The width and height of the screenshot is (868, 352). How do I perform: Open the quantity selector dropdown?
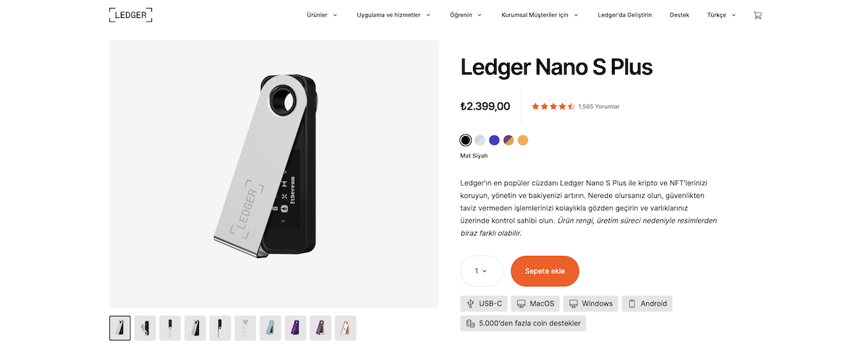(481, 271)
